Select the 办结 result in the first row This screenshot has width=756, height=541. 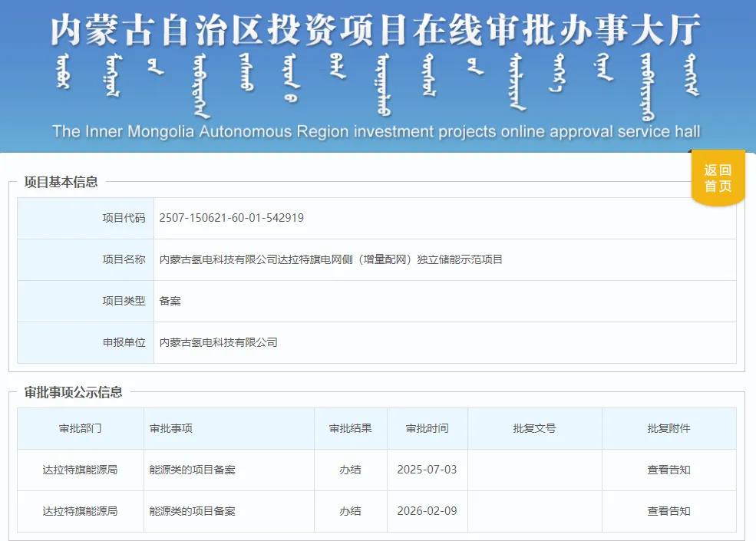pos(350,470)
